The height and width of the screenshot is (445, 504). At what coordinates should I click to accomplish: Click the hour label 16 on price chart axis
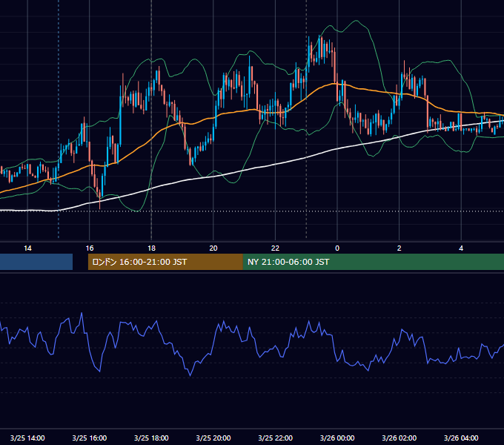click(90, 248)
